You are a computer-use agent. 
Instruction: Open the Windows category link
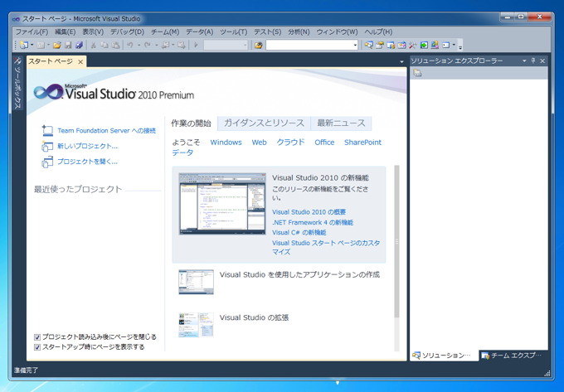(x=226, y=143)
